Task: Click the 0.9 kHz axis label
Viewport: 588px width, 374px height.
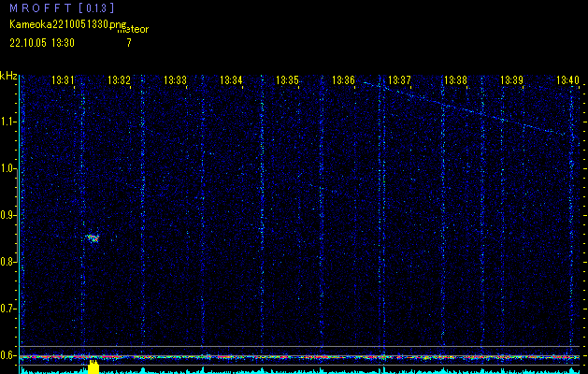Action: (8, 215)
